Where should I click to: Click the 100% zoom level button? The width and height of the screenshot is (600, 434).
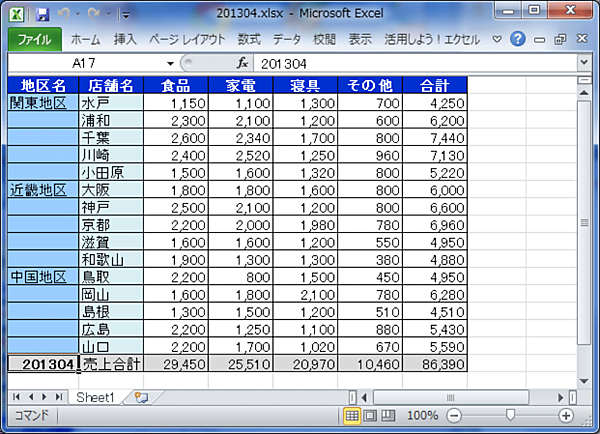422,415
